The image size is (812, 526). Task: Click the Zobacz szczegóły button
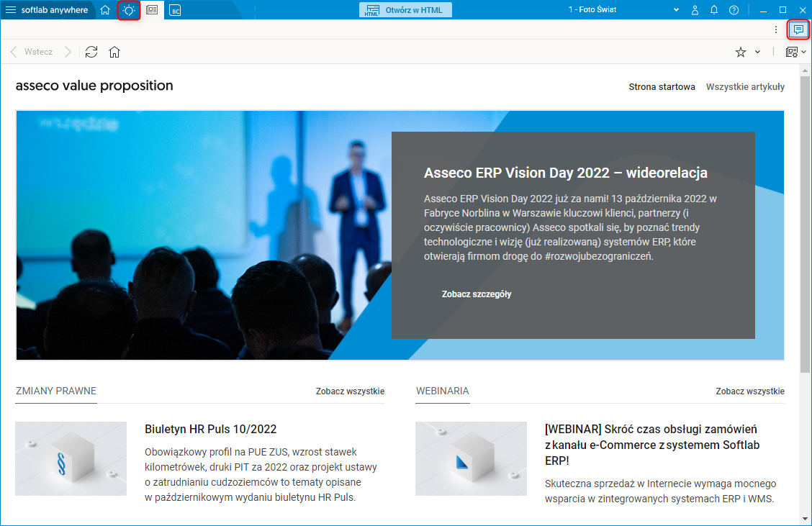coord(477,294)
